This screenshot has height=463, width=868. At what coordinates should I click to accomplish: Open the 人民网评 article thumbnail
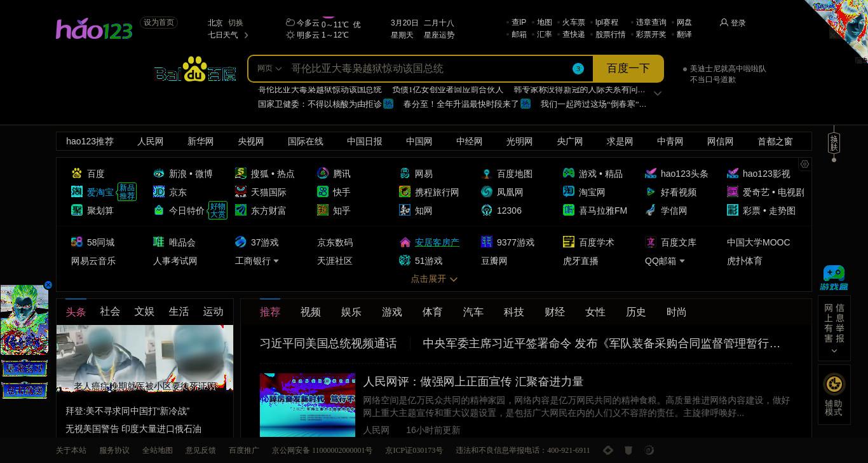pos(308,405)
